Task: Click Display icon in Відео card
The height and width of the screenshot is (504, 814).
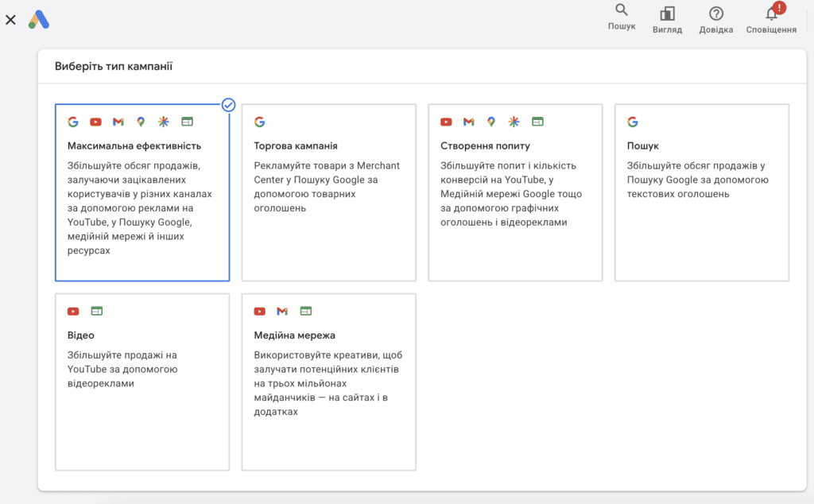Action: [96, 311]
